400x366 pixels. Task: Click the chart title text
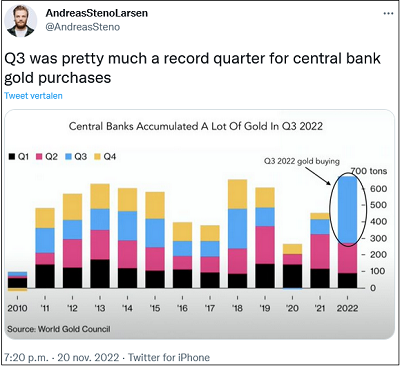tap(196, 126)
